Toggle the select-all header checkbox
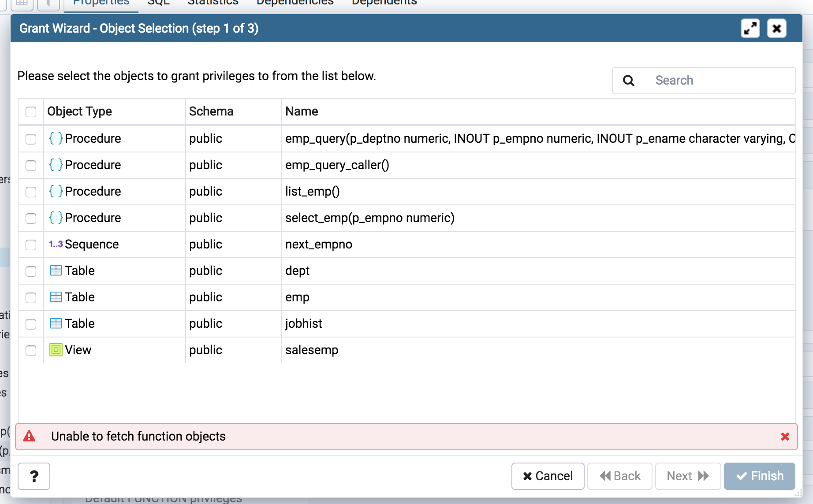 pyautogui.click(x=31, y=112)
